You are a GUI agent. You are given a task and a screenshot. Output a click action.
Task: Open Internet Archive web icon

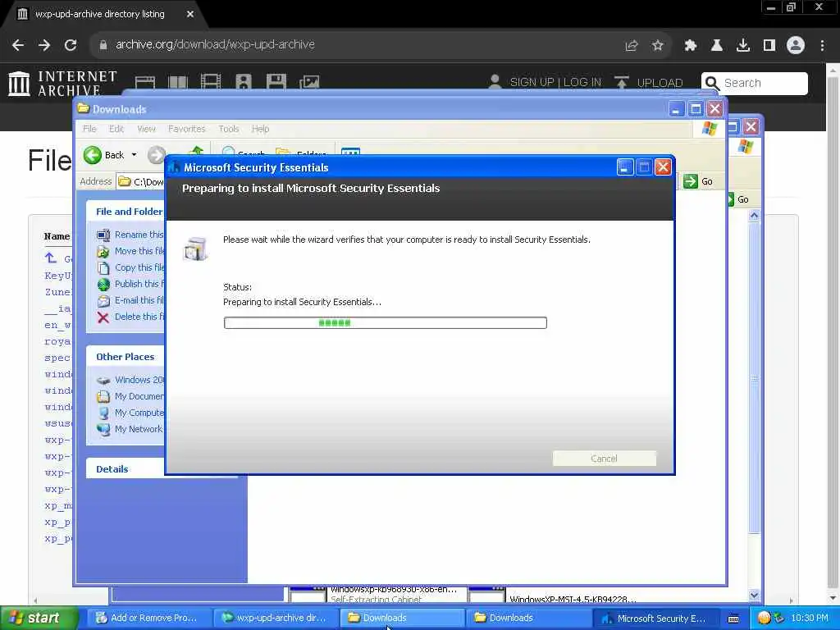[x=145, y=83]
